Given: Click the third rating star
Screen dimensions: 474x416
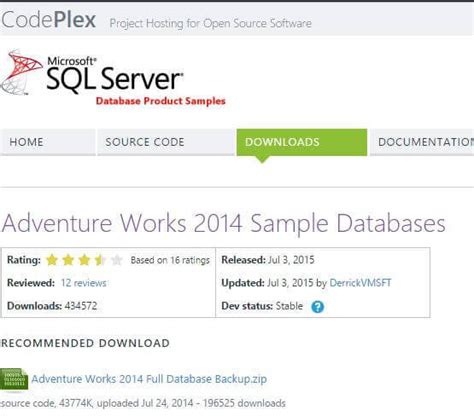Looking at the screenshot, I should [x=84, y=260].
